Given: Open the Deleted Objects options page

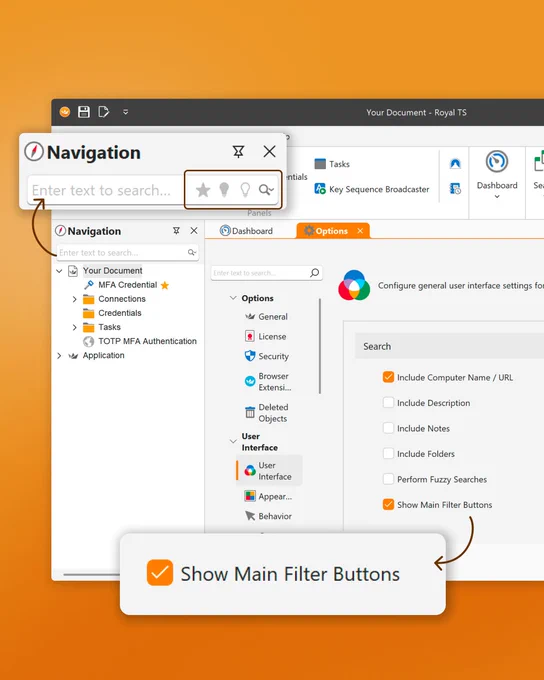Looking at the screenshot, I should (273, 413).
